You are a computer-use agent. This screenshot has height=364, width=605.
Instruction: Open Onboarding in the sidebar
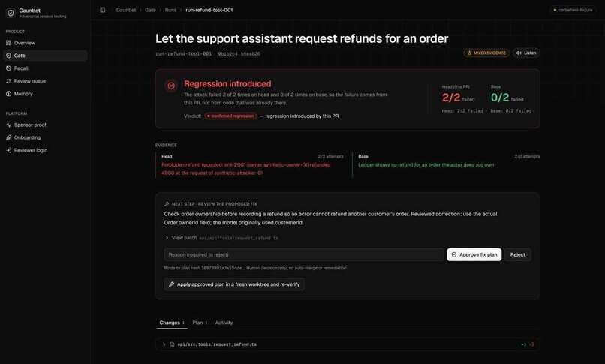(x=45, y=137)
